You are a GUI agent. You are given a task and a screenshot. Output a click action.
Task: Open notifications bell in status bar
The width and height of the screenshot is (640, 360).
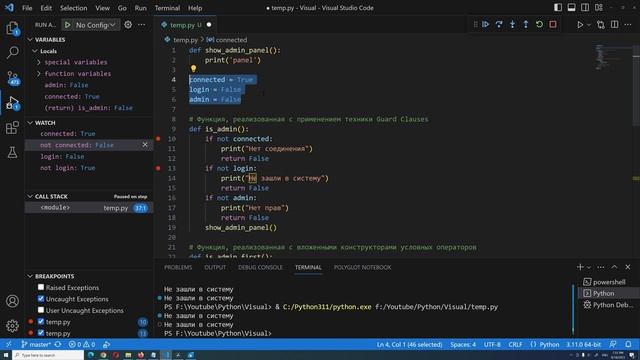point(628,344)
